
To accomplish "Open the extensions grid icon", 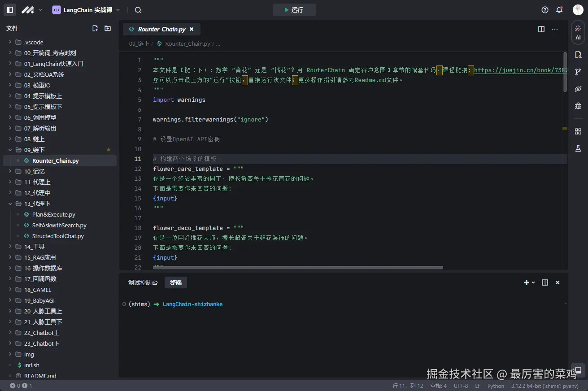I will [x=578, y=131].
